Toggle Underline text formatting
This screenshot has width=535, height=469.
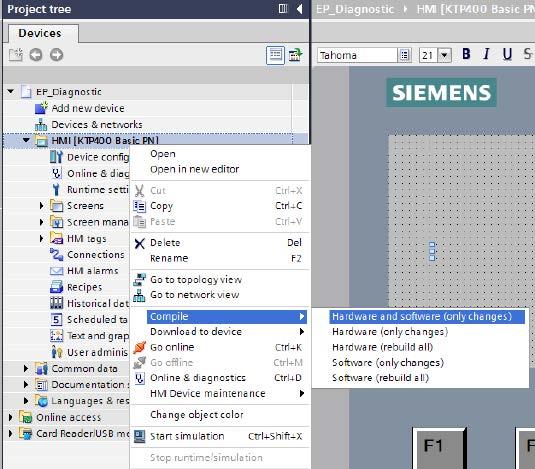click(x=507, y=54)
